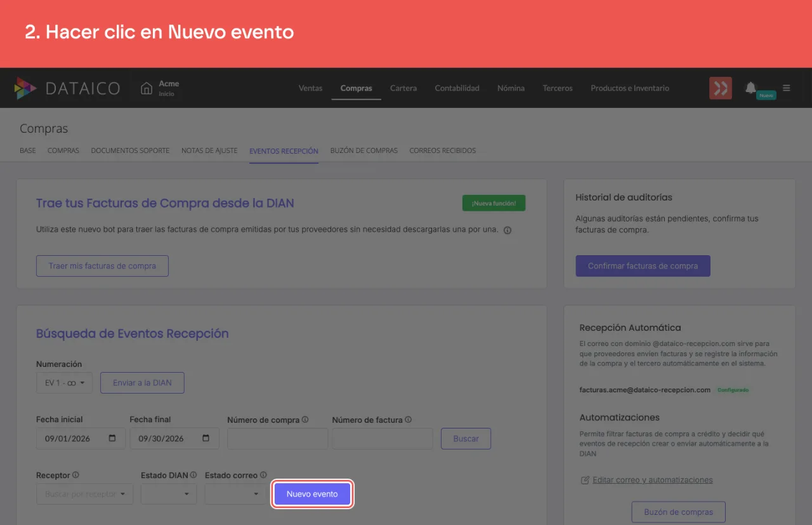Open the Estado DIAN dropdown
Image resolution: width=812 pixels, height=525 pixels.
click(x=169, y=494)
